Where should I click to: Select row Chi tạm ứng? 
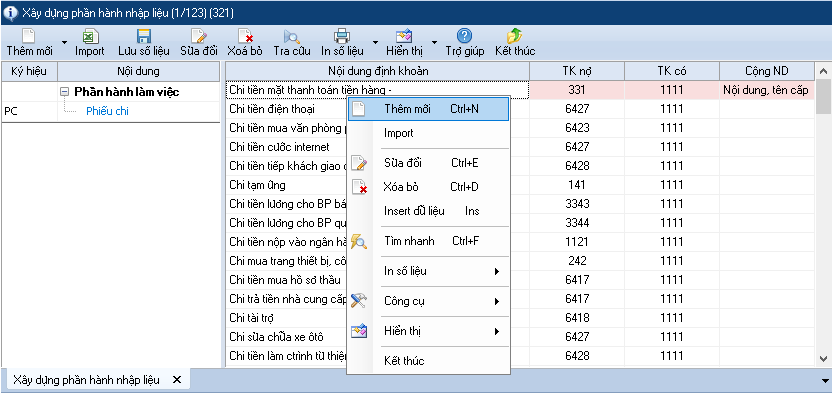[257, 185]
